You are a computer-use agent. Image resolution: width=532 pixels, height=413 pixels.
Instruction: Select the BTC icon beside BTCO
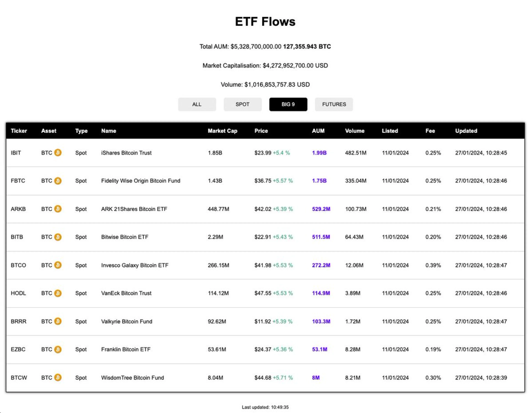[x=58, y=265]
